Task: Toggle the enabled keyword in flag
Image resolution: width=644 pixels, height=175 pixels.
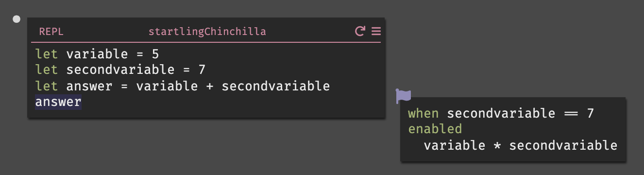Action: 435,129
